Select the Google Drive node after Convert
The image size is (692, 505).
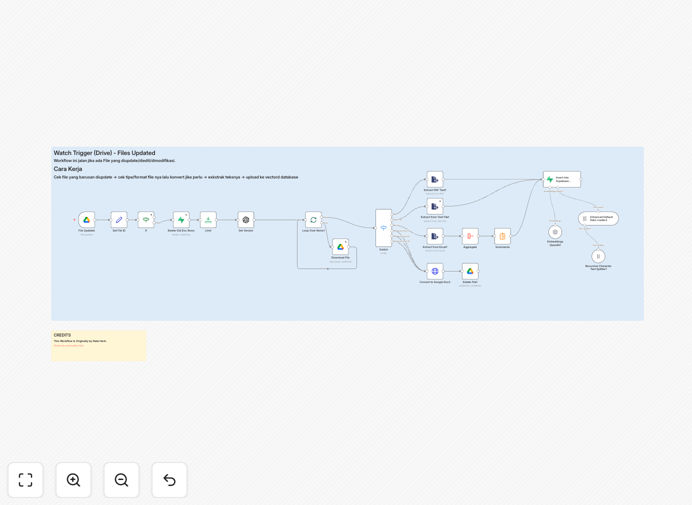click(x=470, y=271)
